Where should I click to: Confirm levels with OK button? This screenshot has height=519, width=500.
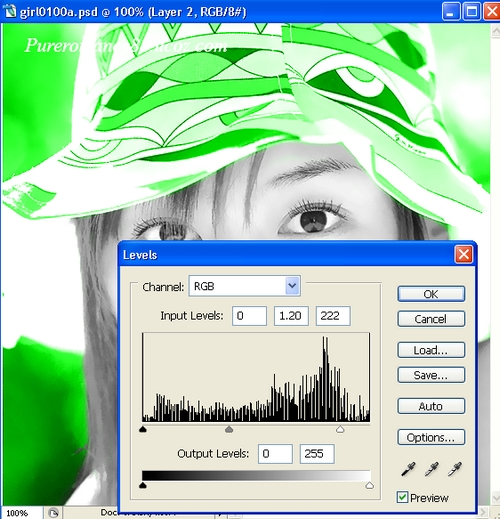431,294
